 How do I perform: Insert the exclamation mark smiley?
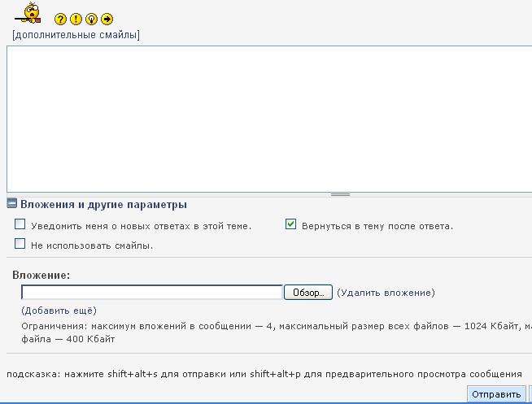pyautogui.click(x=76, y=19)
